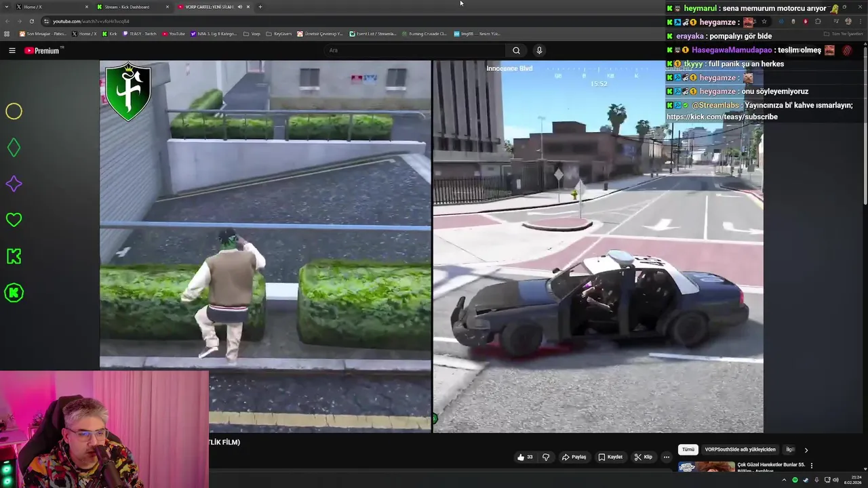Open the browser three-dot menu
The width and height of the screenshot is (868, 488).
pyautogui.click(x=861, y=21)
